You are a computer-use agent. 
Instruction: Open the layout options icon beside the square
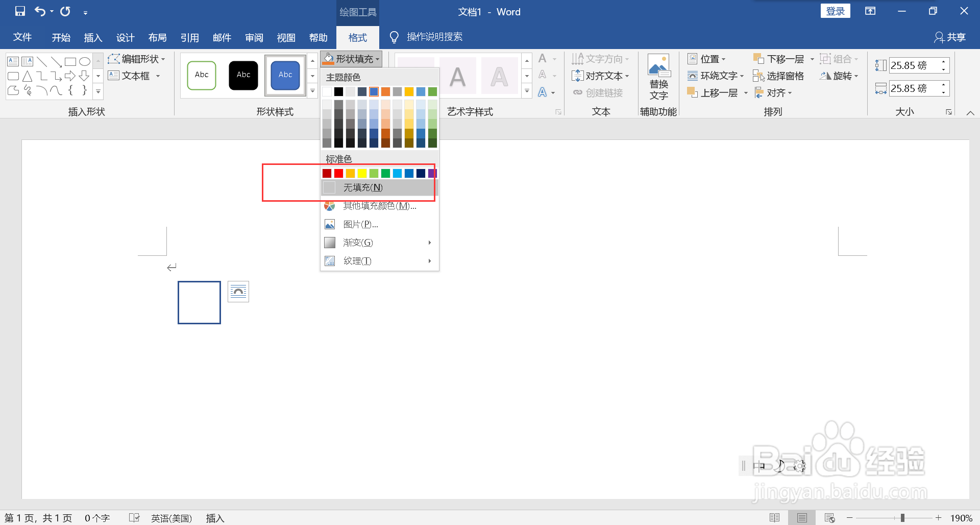[x=238, y=292]
